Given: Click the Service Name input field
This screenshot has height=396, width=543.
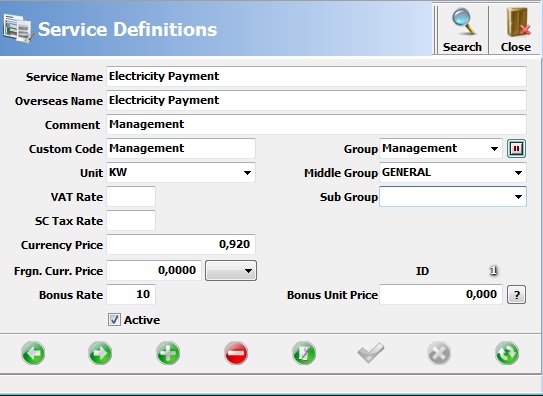Looking at the screenshot, I should pos(316,76).
